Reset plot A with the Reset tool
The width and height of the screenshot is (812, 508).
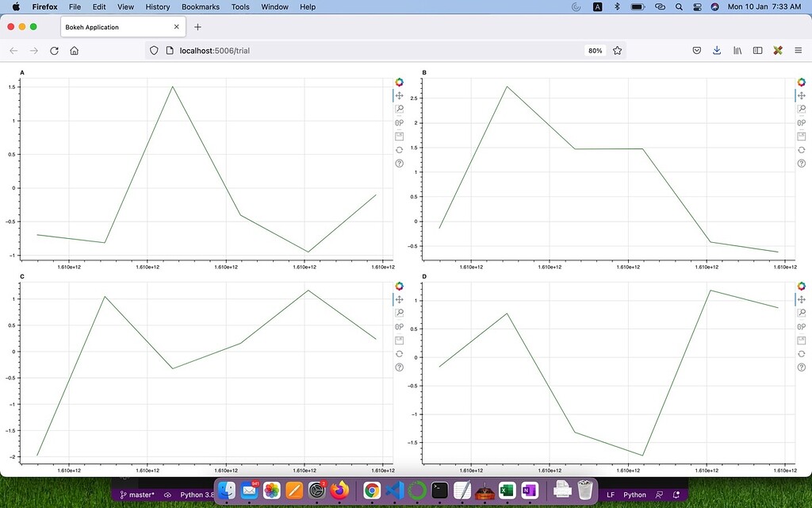[x=400, y=149]
